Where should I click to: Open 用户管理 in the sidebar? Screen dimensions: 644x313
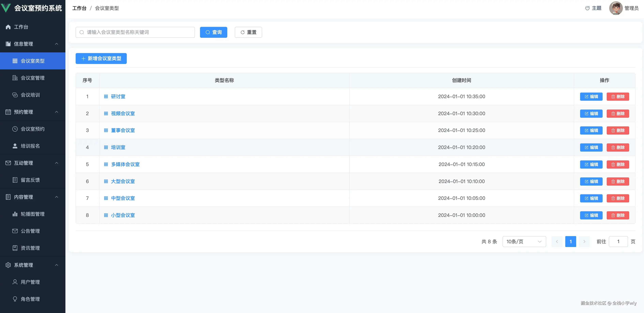click(30, 282)
